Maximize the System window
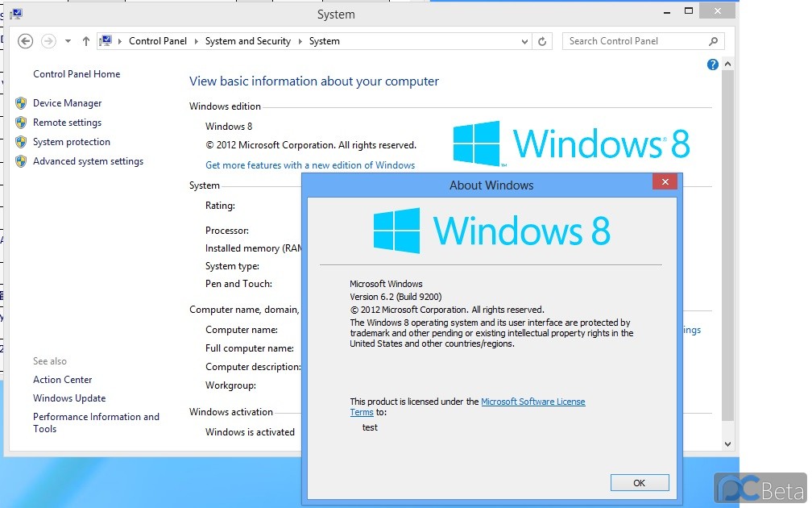 (x=689, y=11)
